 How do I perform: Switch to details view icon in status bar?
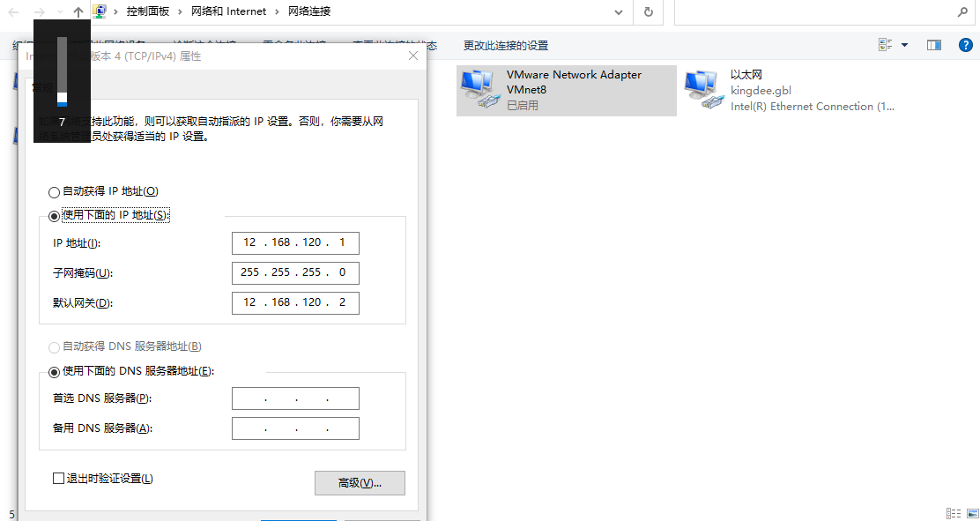(953, 513)
